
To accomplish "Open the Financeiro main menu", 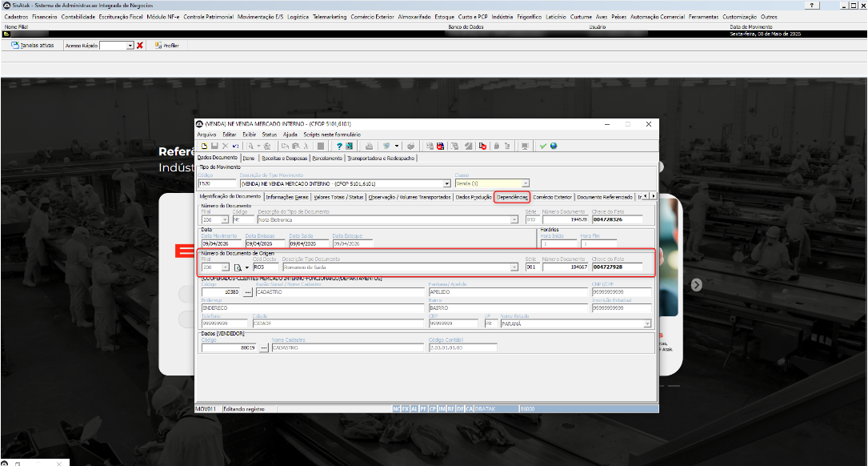I will click(x=44, y=17).
